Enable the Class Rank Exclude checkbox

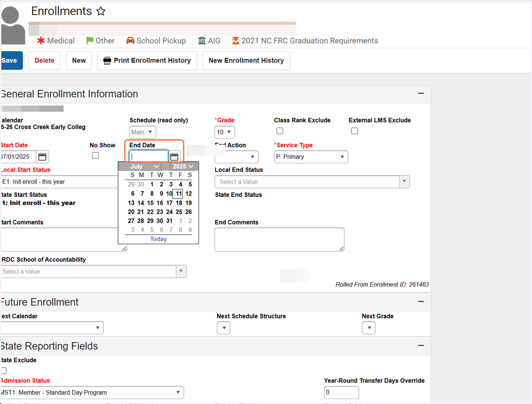point(280,131)
